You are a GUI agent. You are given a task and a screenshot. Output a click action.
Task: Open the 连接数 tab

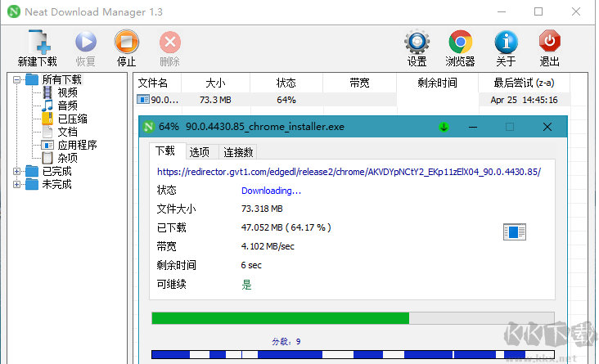pos(237,152)
